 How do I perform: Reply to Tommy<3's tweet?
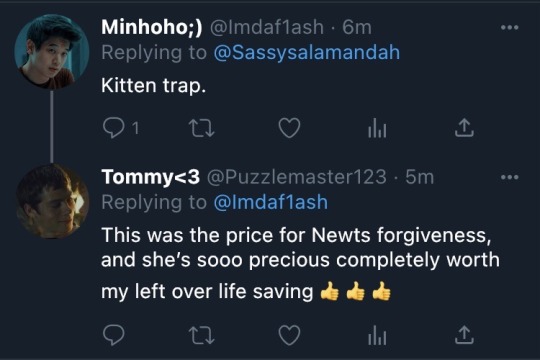(x=114, y=335)
